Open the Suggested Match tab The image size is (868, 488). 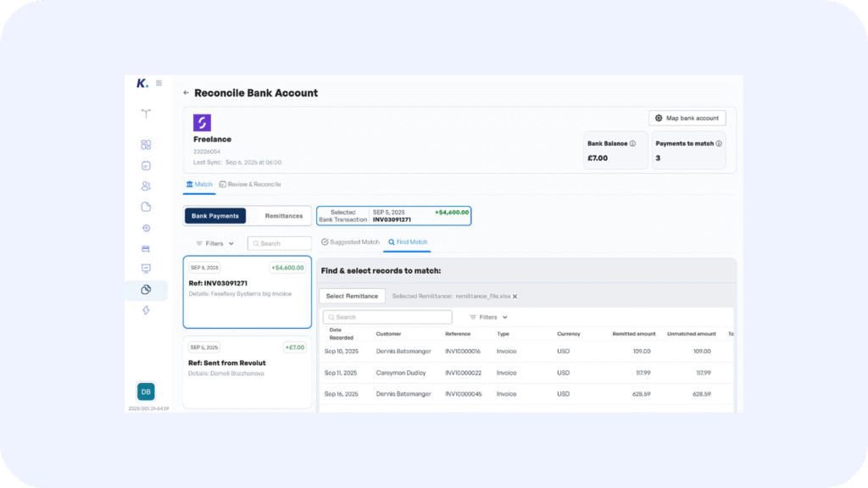350,242
